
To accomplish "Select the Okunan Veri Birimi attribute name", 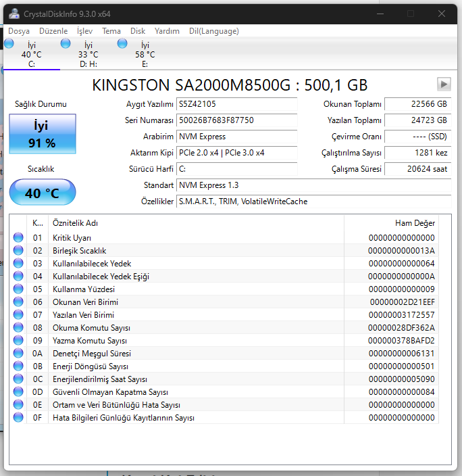I will pos(85,302).
